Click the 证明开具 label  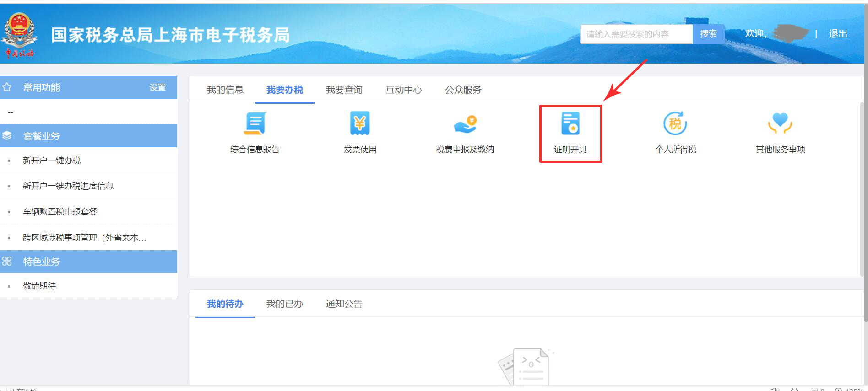pos(570,150)
